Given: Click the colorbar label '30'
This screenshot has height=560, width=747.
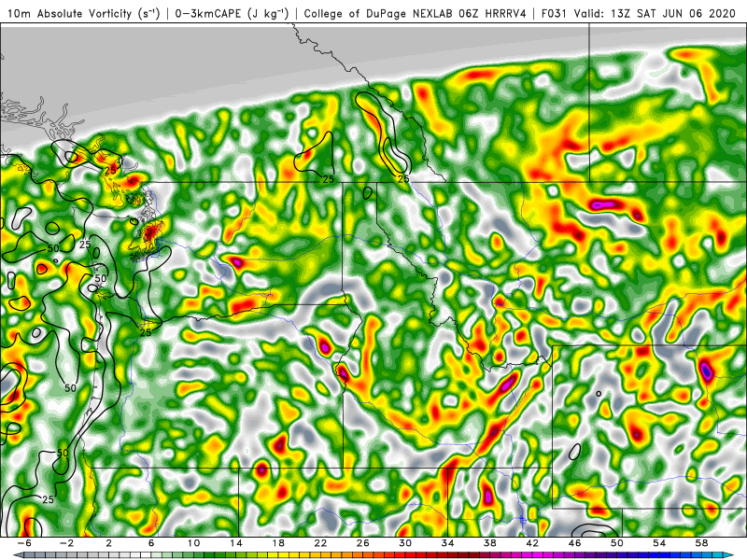Looking at the screenshot, I should [x=405, y=543].
